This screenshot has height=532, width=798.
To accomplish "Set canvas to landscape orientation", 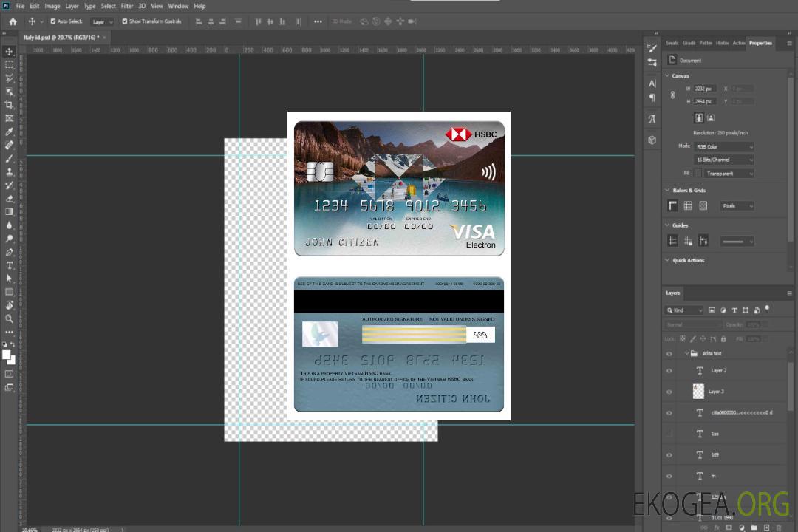I will (x=711, y=118).
